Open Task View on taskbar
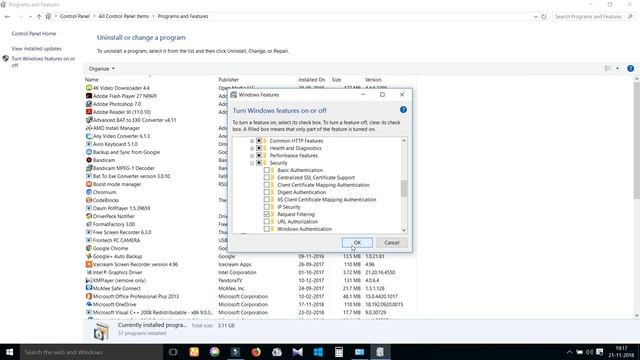Screen dimensions: 640x360 coord(173,352)
